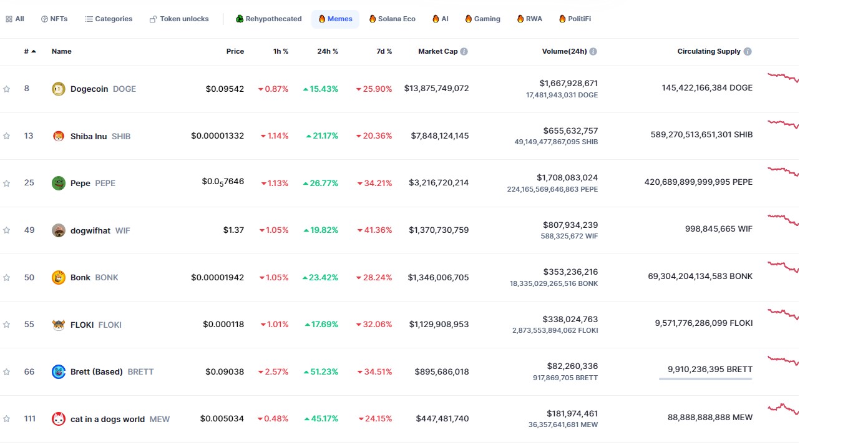
Task: Select the Memes category filter
Action: pyautogui.click(x=335, y=19)
